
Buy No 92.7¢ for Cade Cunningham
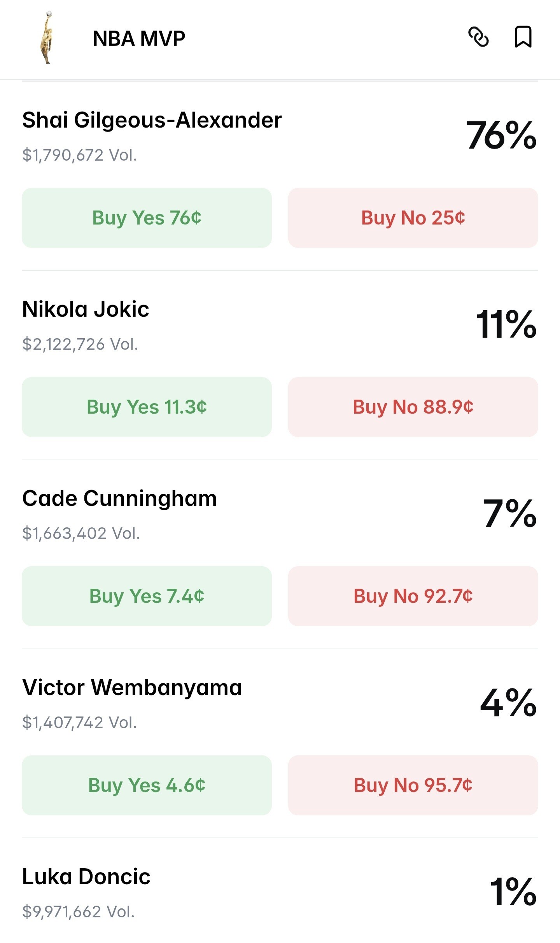[x=413, y=596]
